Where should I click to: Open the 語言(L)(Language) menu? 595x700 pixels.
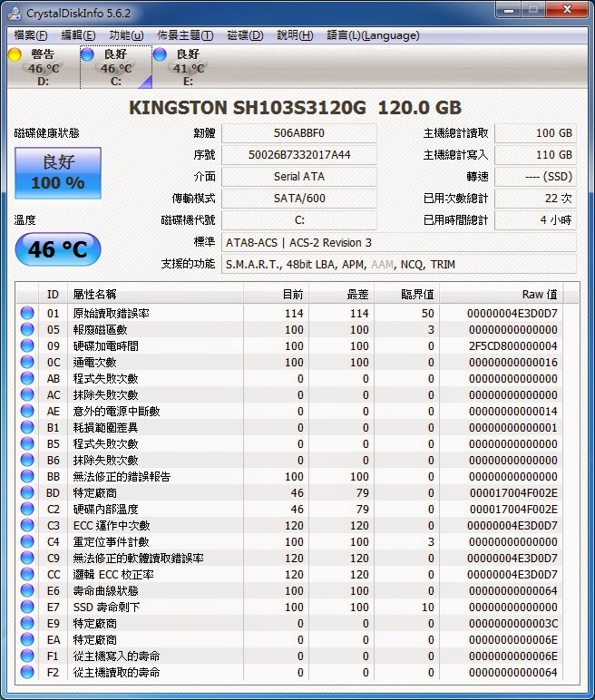(373, 34)
